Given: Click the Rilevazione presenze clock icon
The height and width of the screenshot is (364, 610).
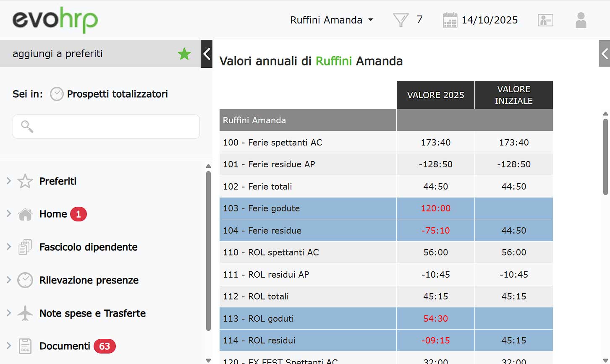Looking at the screenshot, I should pyautogui.click(x=25, y=280).
